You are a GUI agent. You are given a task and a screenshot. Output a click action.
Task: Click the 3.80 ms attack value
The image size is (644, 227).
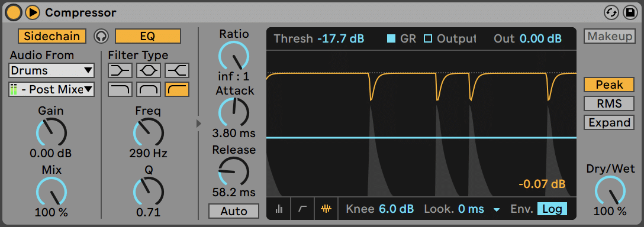coord(234,134)
